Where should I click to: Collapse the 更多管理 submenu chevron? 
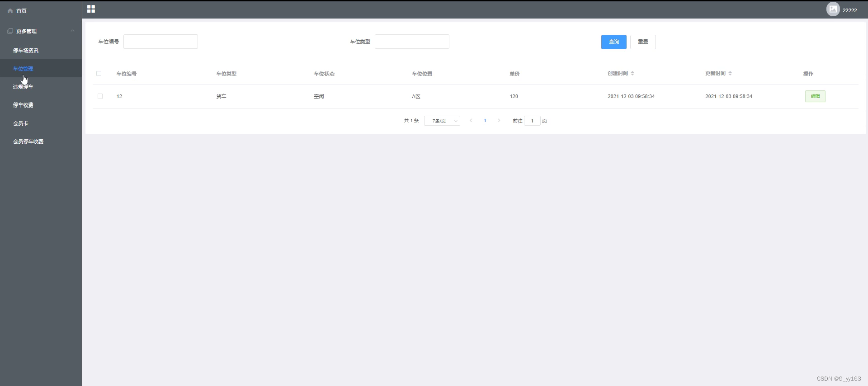coord(72,31)
